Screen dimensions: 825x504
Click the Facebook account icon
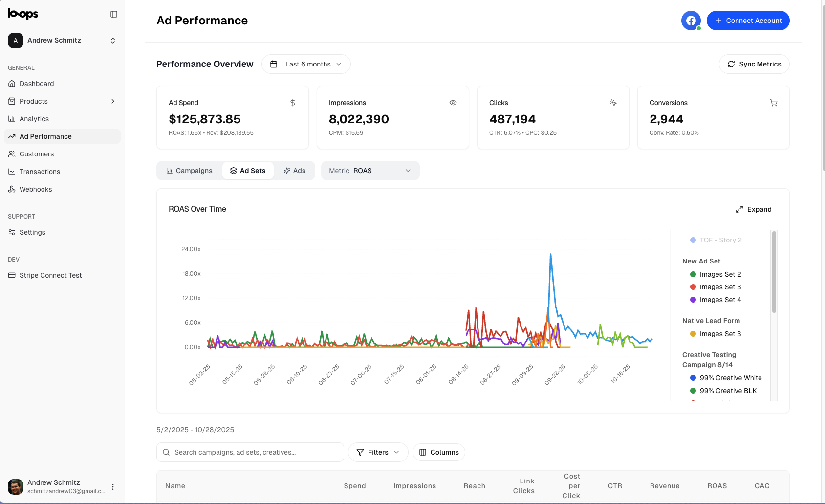691,21
